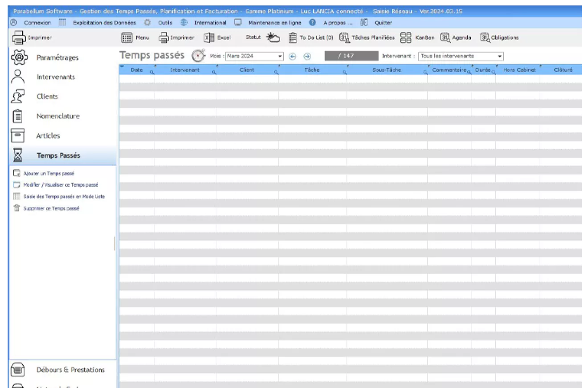Export to Excel using the Excel icon
The width and height of the screenshot is (588, 388).
[209, 38]
